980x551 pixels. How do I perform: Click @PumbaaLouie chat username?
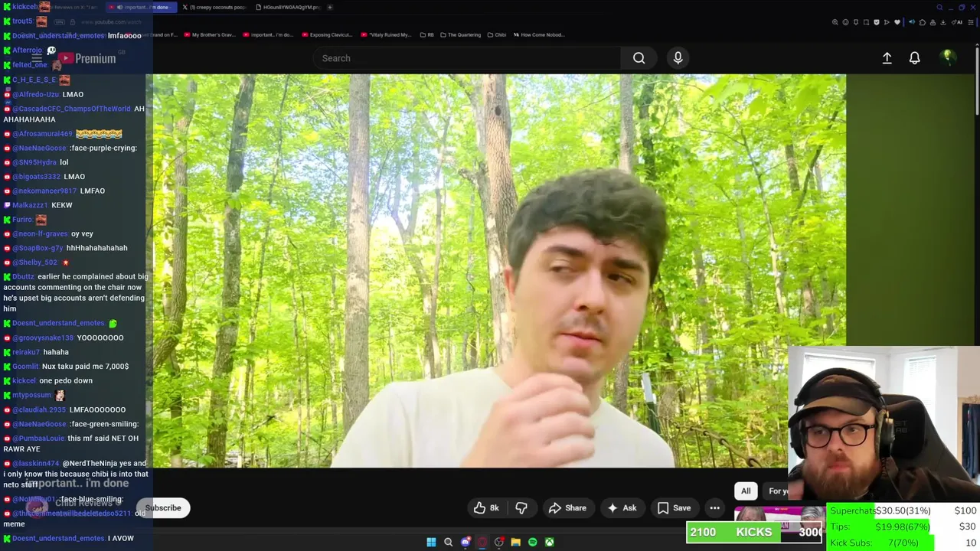pos(38,439)
